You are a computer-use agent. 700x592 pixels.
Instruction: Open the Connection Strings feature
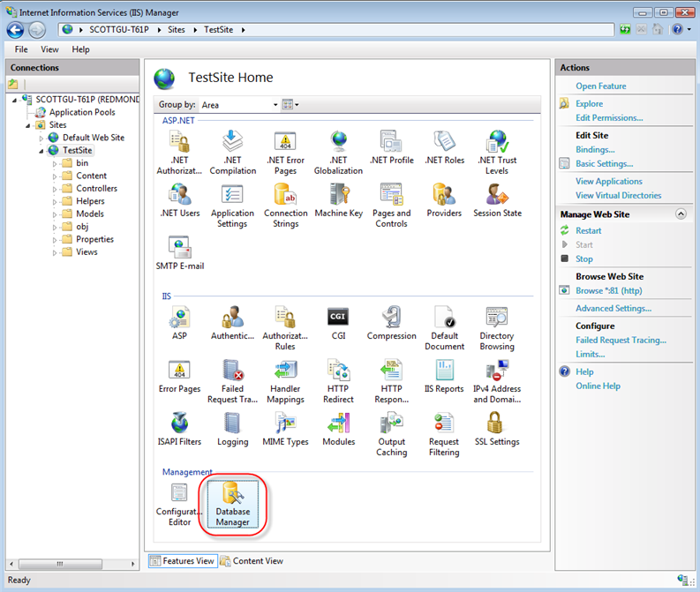pos(285,206)
